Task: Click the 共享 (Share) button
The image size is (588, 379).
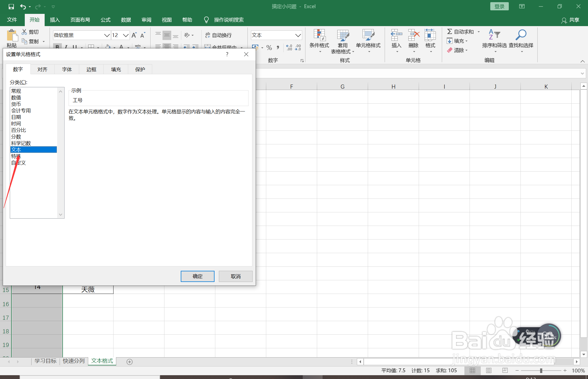Action: pos(570,20)
